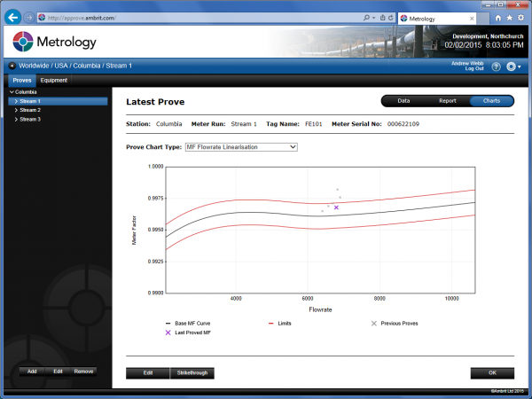532x399 pixels.
Task: Click the Tag Name value FE101
Action: coord(314,124)
